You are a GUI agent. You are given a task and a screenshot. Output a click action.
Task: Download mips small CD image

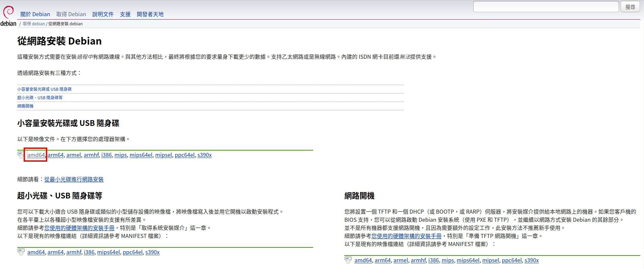120,155
